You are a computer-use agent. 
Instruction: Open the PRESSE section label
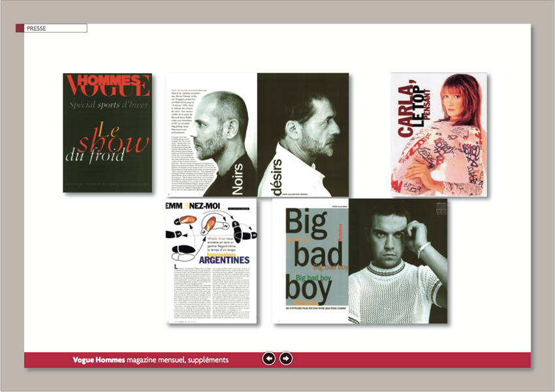point(55,28)
